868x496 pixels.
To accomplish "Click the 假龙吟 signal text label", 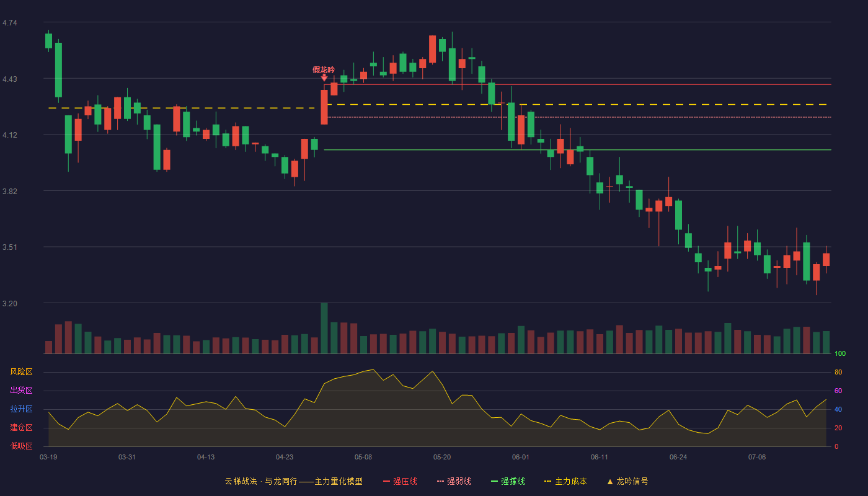I will (324, 69).
